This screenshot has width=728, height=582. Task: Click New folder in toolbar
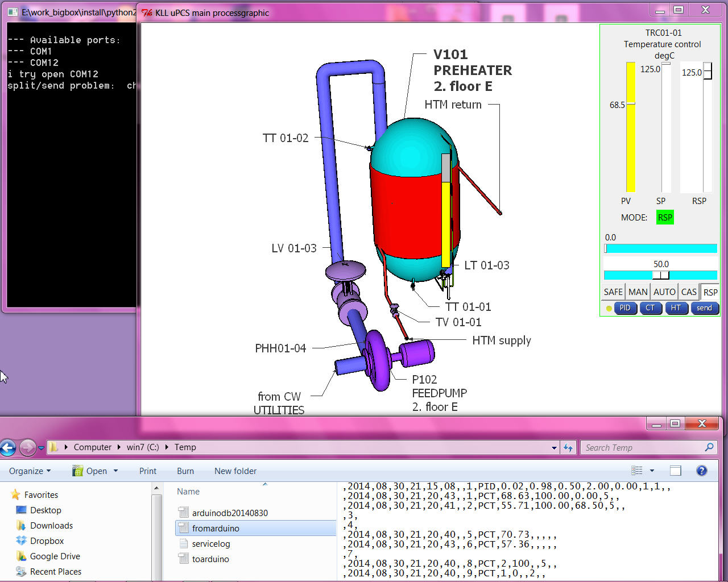pos(235,471)
